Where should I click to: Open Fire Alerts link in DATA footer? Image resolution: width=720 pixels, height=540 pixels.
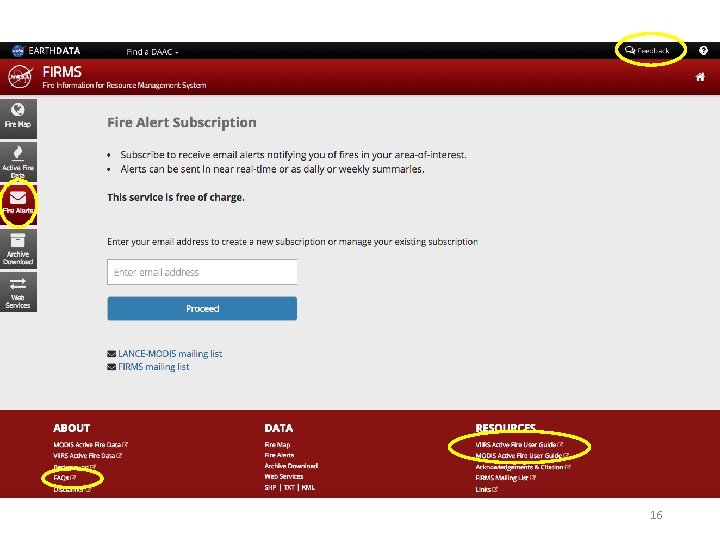[x=279, y=455]
